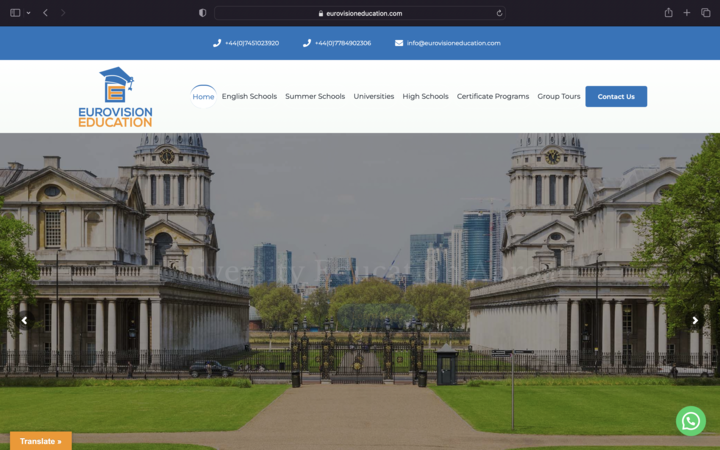Click the lock icon in address bar
The width and height of the screenshot is (720, 450).
coord(321,13)
